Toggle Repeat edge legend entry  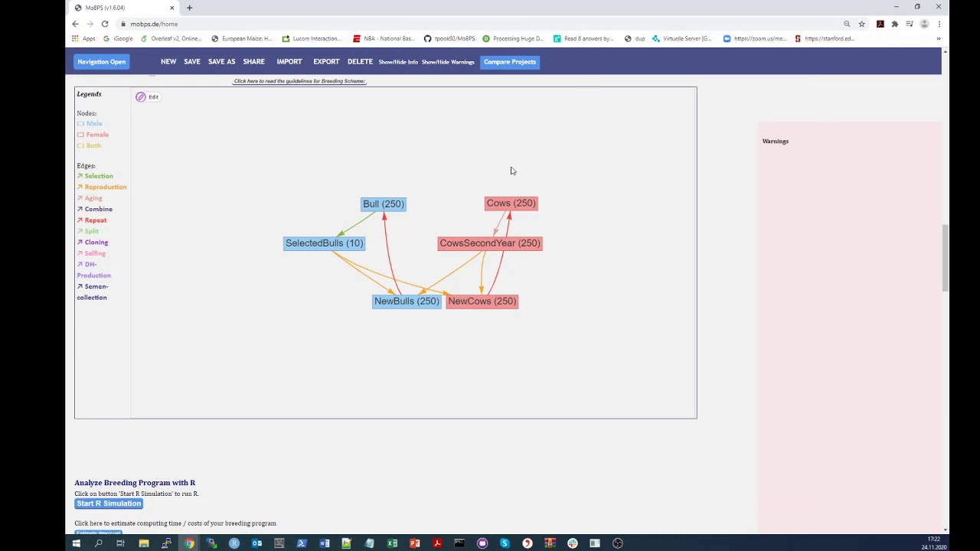[92, 220]
